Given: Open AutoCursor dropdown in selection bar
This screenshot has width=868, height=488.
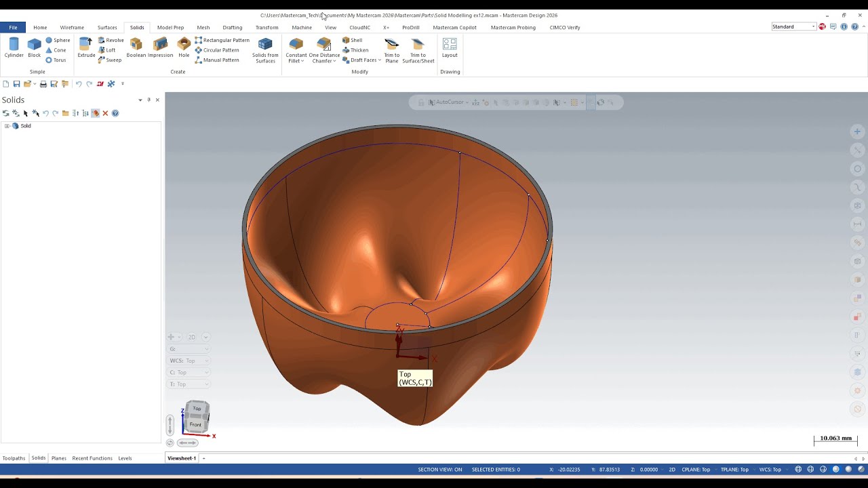Looking at the screenshot, I should tap(468, 102).
